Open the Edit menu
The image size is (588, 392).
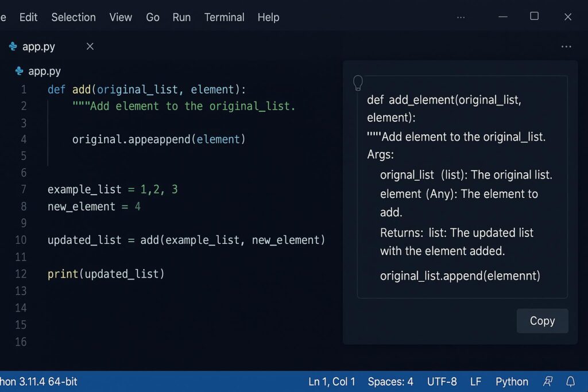pyautogui.click(x=28, y=17)
